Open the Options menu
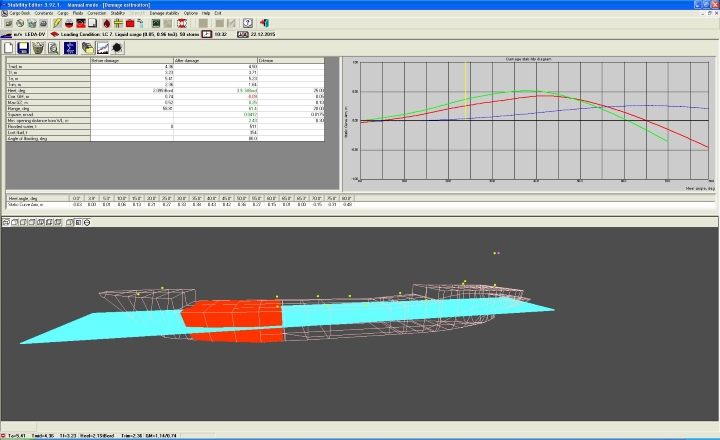 click(191, 13)
